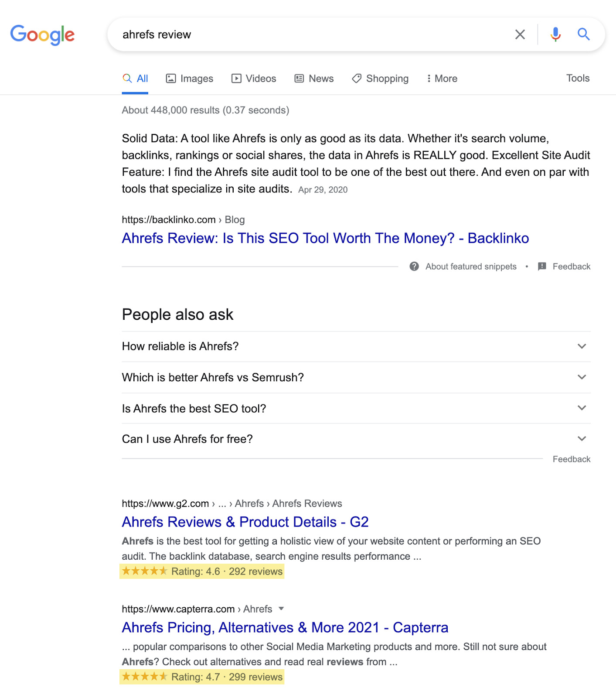
Task: Click the Tools button
Action: (578, 78)
